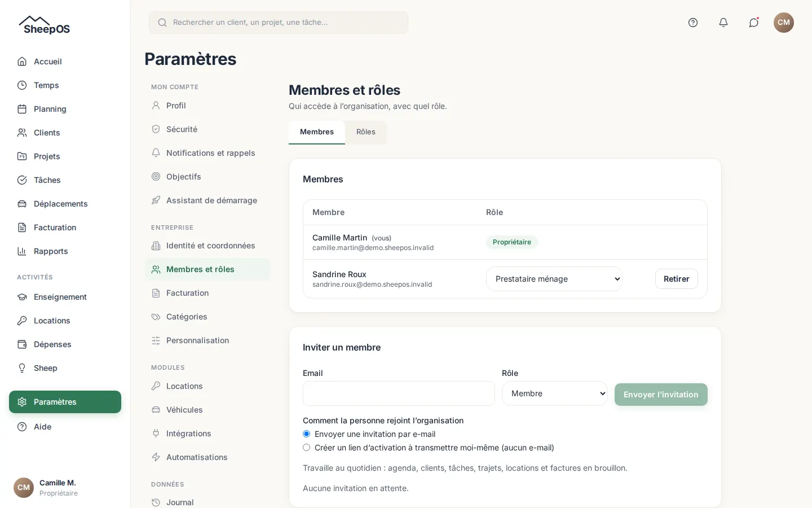Open Enseignement graduation cap icon
The height and width of the screenshot is (508, 812).
coord(22,297)
